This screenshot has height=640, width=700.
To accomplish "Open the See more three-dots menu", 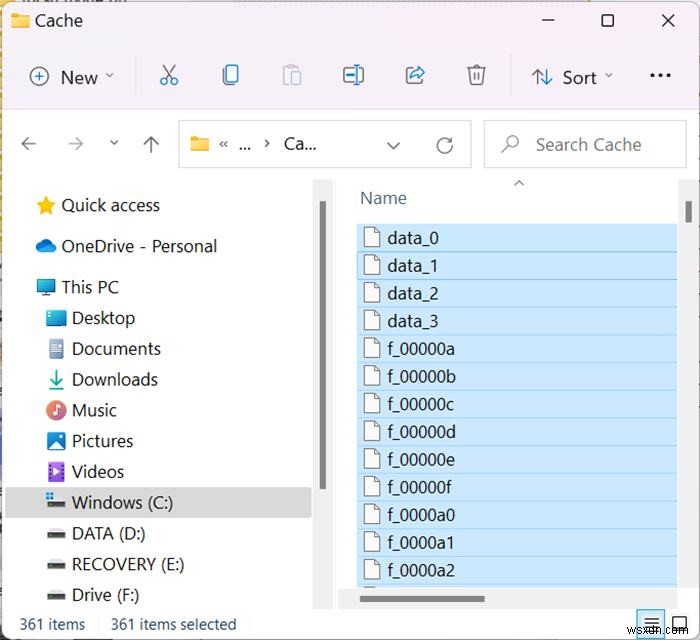I will tap(660, 75).
